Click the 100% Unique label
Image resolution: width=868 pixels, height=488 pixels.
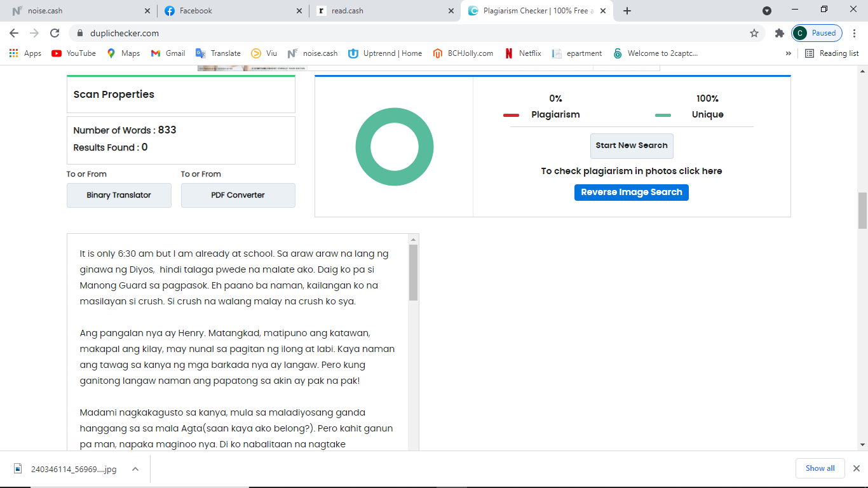(707, 107)
